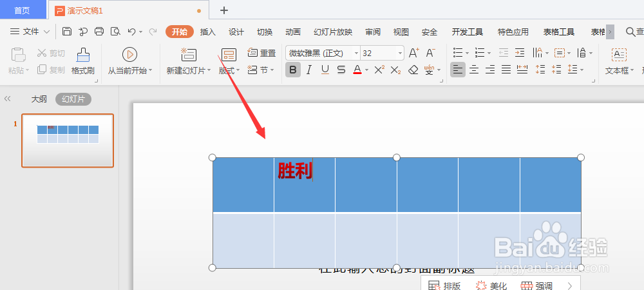
Task: Apply superscript formatting
Action: (379, 70)
